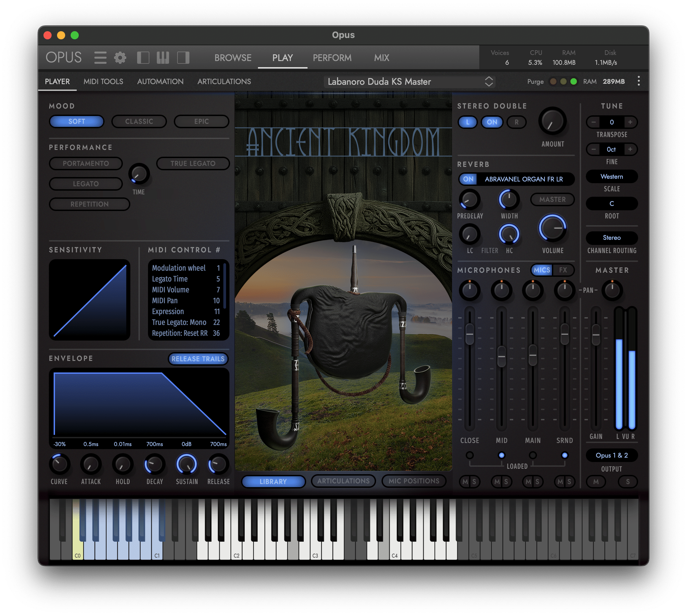
Task: Click the envelope Sustain knob
Action: (186, 464)
